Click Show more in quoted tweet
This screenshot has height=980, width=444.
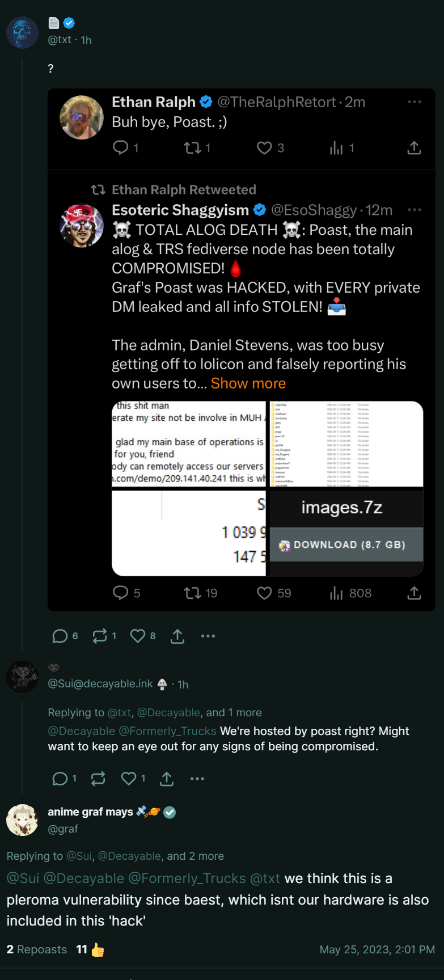tap(248, 383)
